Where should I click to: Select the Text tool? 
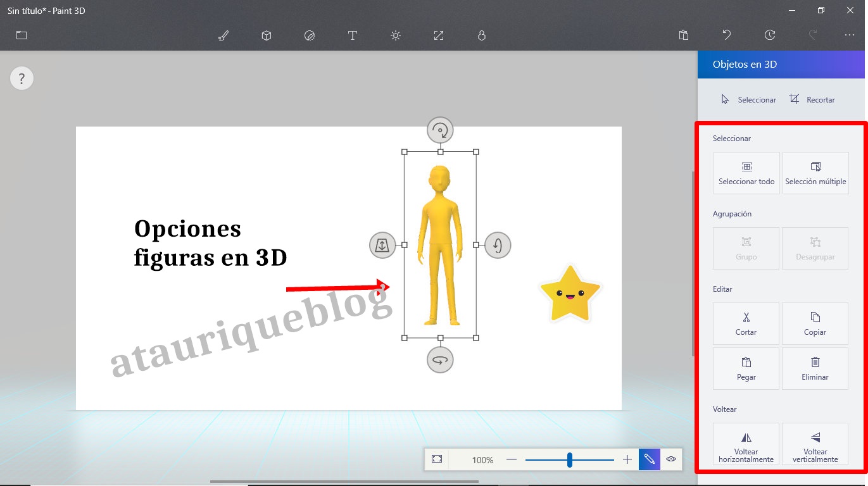[353, 35]
